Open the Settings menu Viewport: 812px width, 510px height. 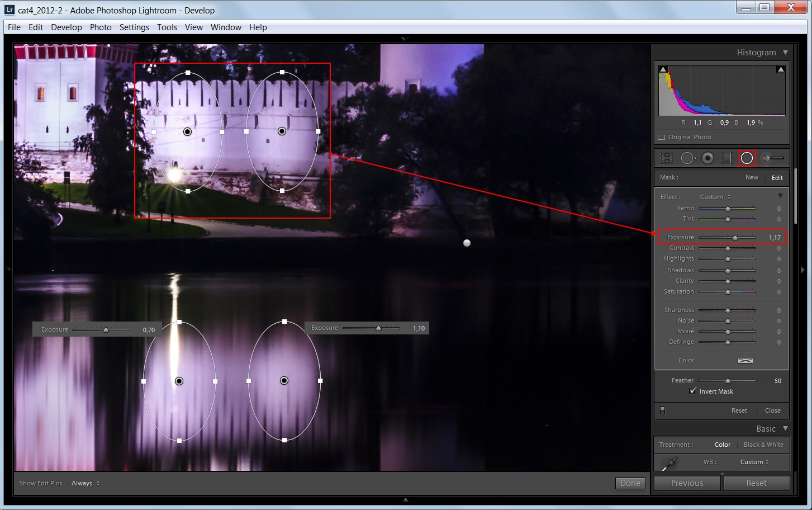point(134,27)
